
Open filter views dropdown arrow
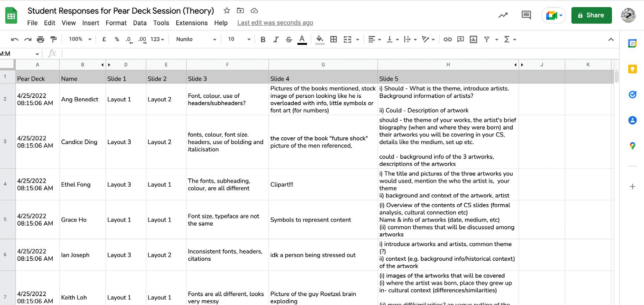coord(497,39)
